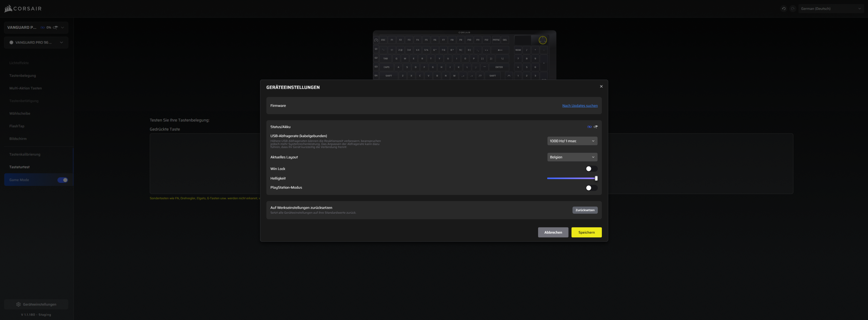The image size is (868, 320).
Task: Click the Nach Updates suchen link
Action: 580,106
